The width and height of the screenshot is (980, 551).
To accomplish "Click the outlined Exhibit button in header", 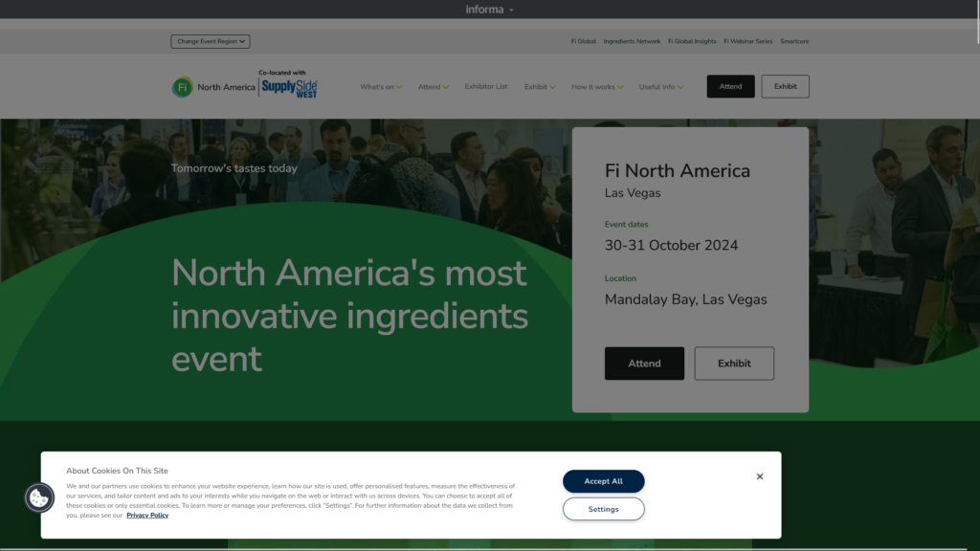I will click(x=785, y=86).
